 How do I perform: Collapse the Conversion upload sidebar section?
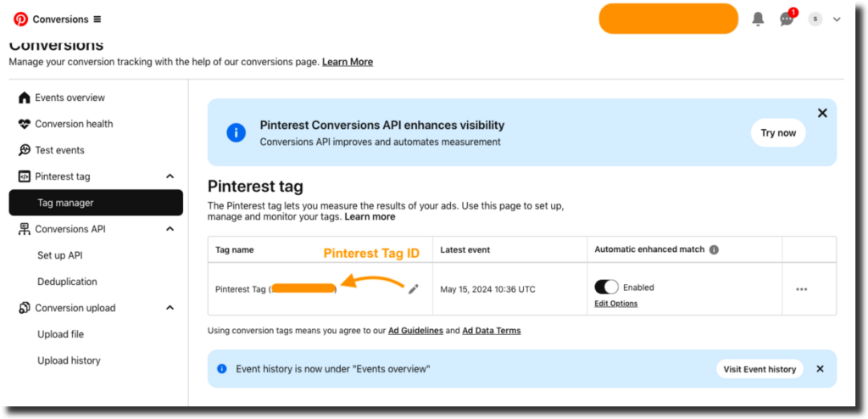(170, 308)
